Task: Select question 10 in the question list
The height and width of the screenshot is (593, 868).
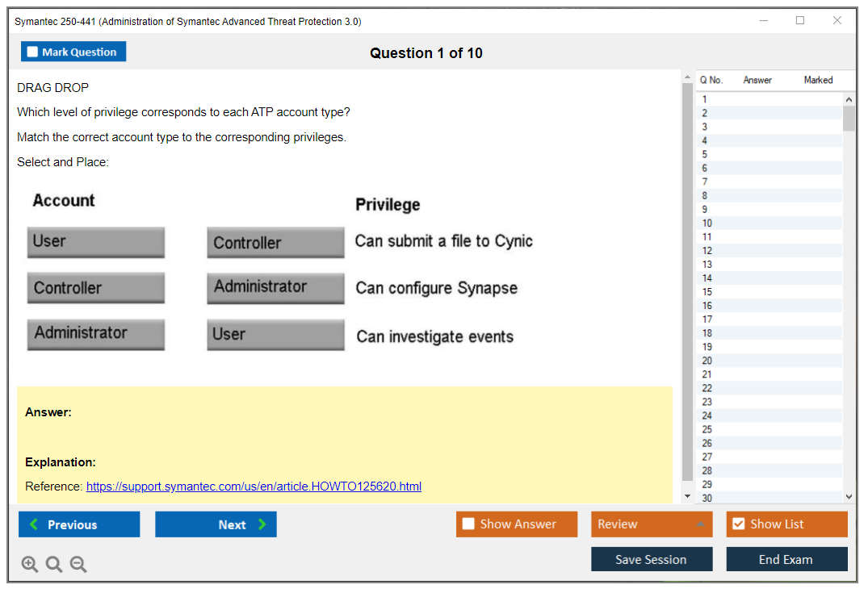Action: (707, 223)
